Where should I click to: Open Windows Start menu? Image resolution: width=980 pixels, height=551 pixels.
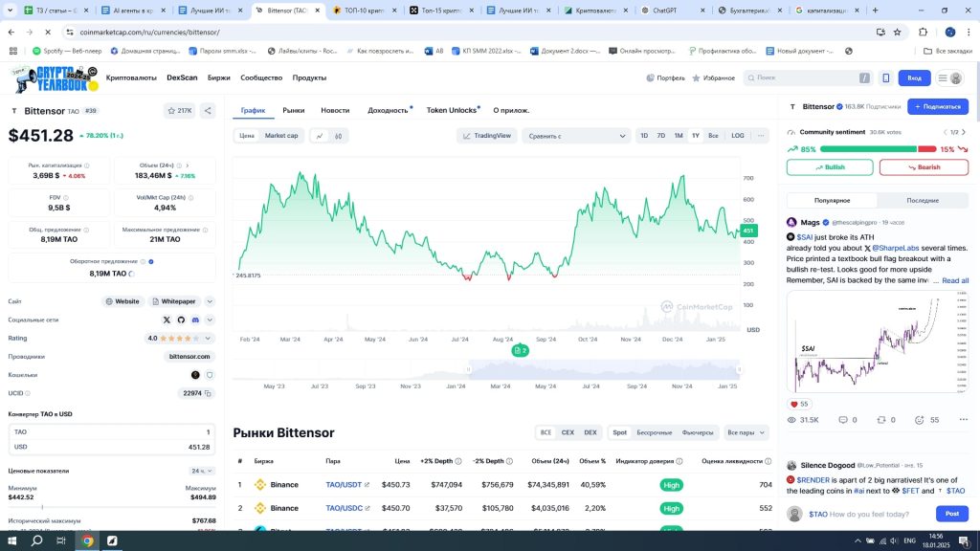(x=11, y=541)
